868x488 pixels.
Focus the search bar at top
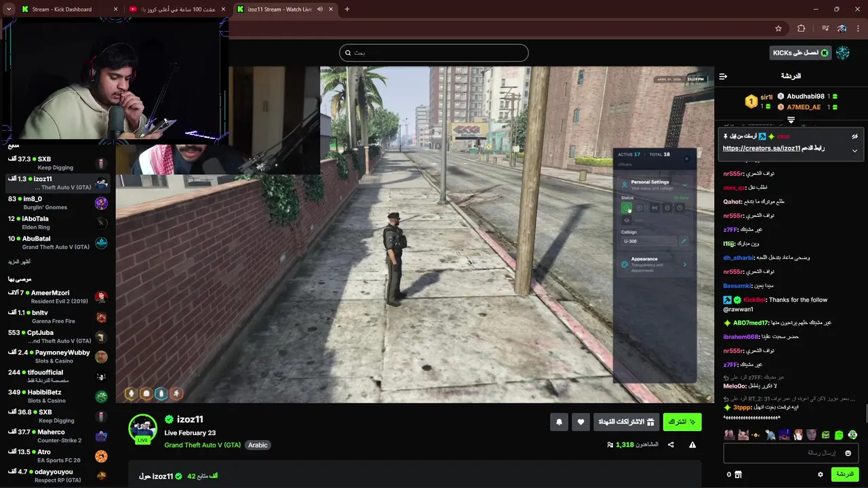(x=434, y=53)
